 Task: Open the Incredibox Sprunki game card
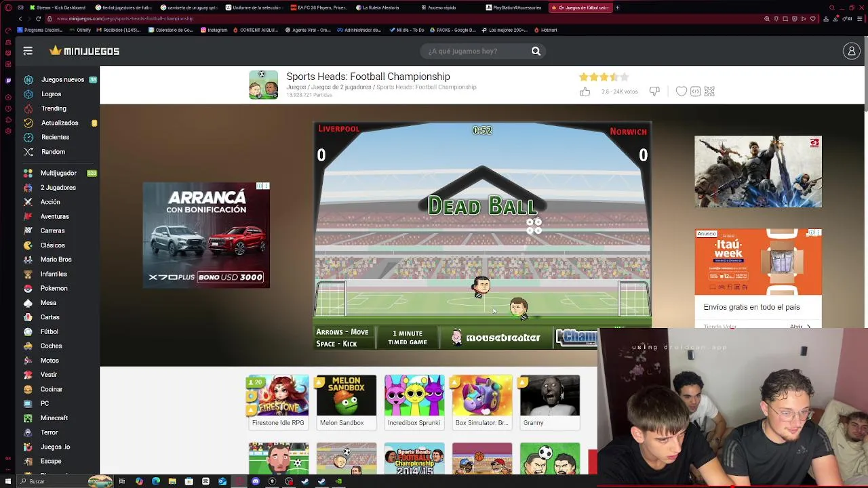click(x=414, y=402)
